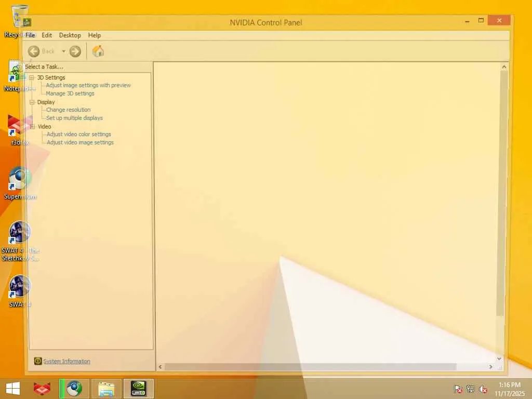Select the Supermium desktop shortcut
Viewport: 532px width, 399px height.
point(20,184)
